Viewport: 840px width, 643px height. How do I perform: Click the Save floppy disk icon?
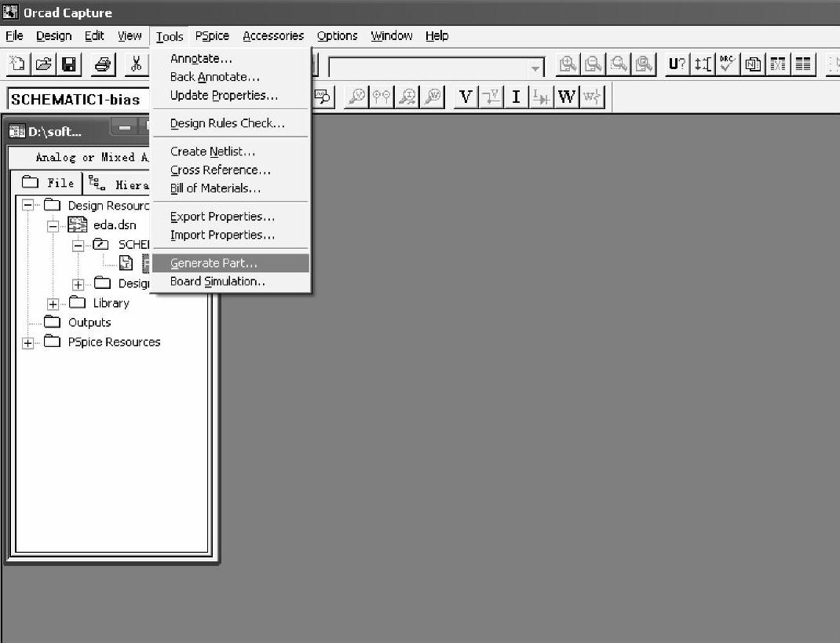tap(69, 64)
